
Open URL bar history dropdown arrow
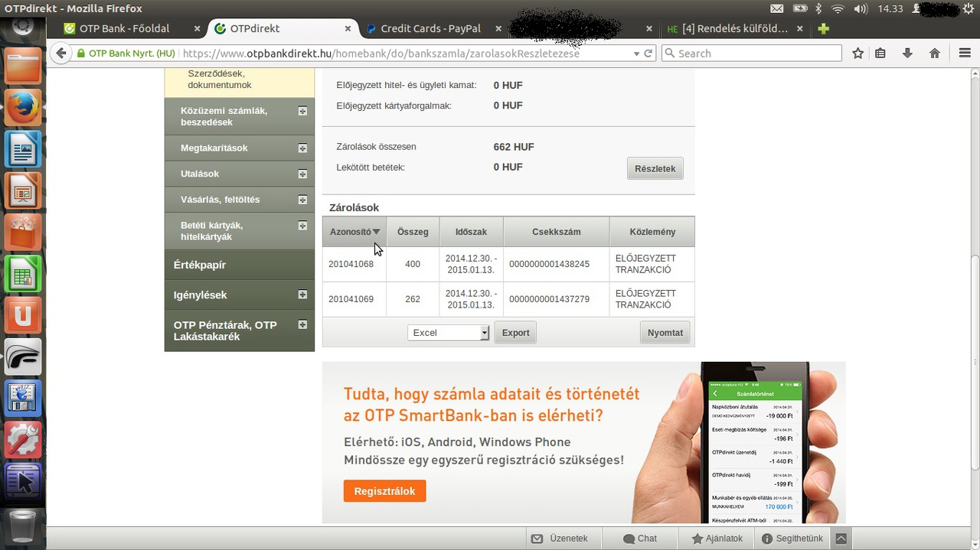click(636, 54)
